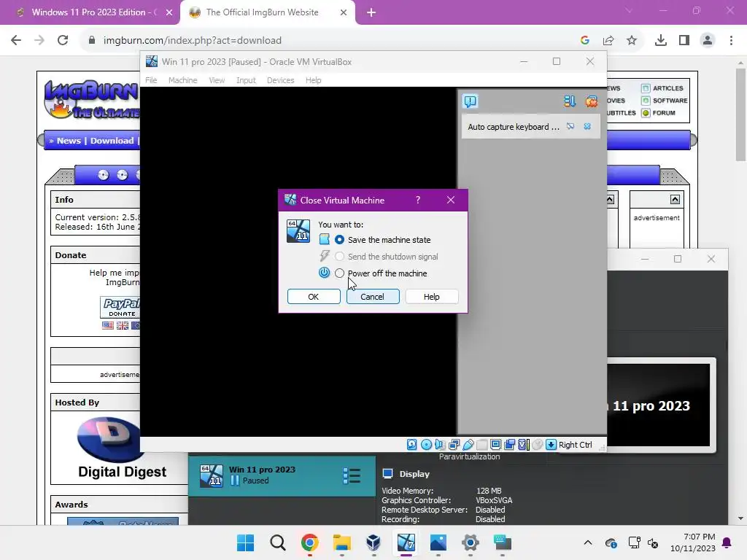747x560 pixels.
Task: Open the Win 11 pro 2023 machine tools list menu
Action: pos(352,475)
